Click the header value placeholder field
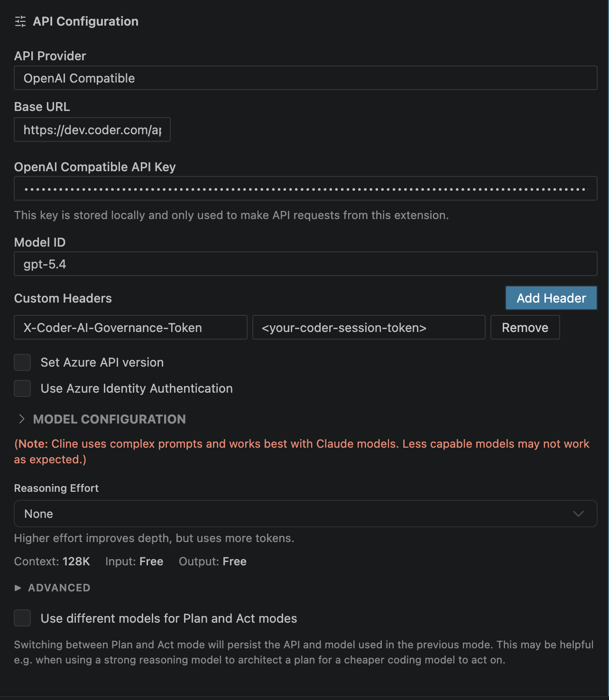The height and width of the screenshot is (700, 609). (369, 327)
